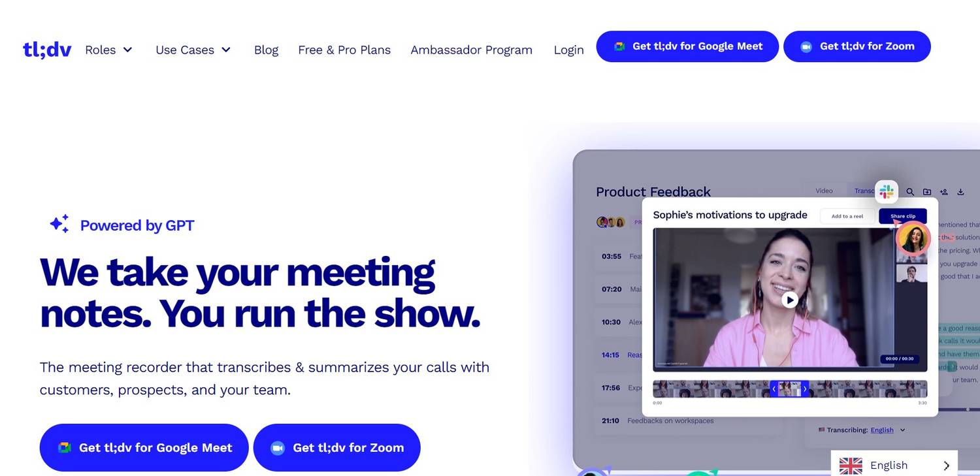980x476 pixels.
Task: Click the Slack icon in the preview
Action: point(887,192)
